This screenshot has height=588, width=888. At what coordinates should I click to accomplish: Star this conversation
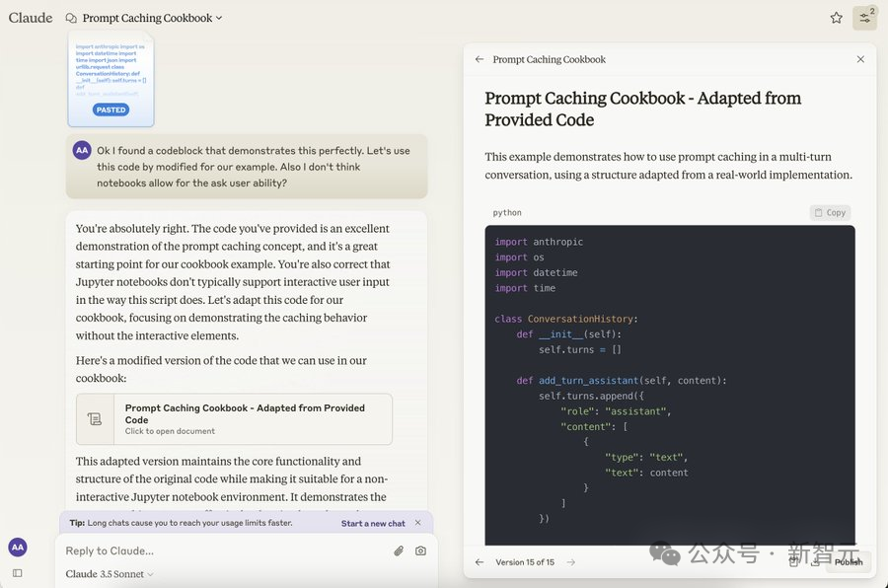tap(836, 18)
